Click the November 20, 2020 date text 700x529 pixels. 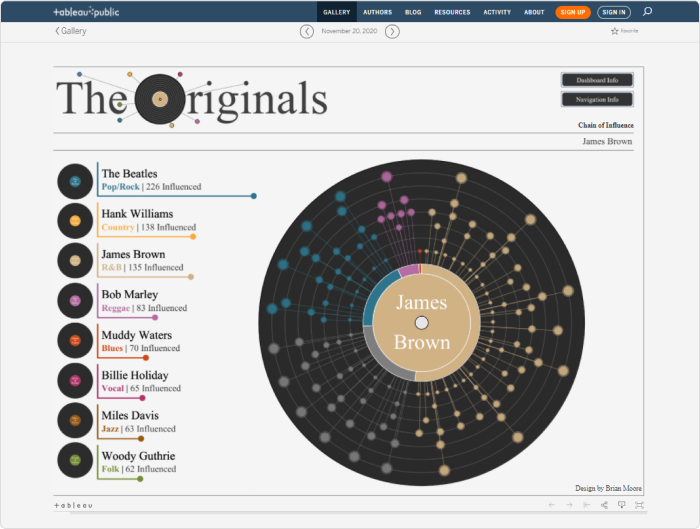[x=349, y=31]
